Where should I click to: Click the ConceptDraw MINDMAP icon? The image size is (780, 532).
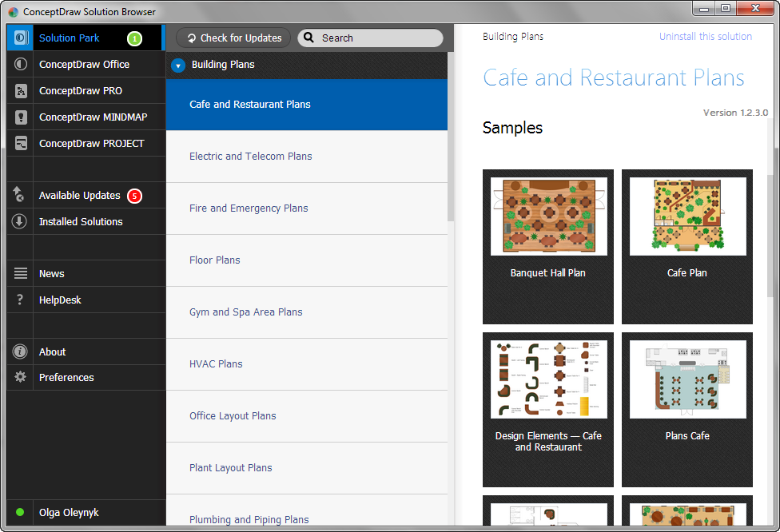pyautogui.click(x=21, y=117)
